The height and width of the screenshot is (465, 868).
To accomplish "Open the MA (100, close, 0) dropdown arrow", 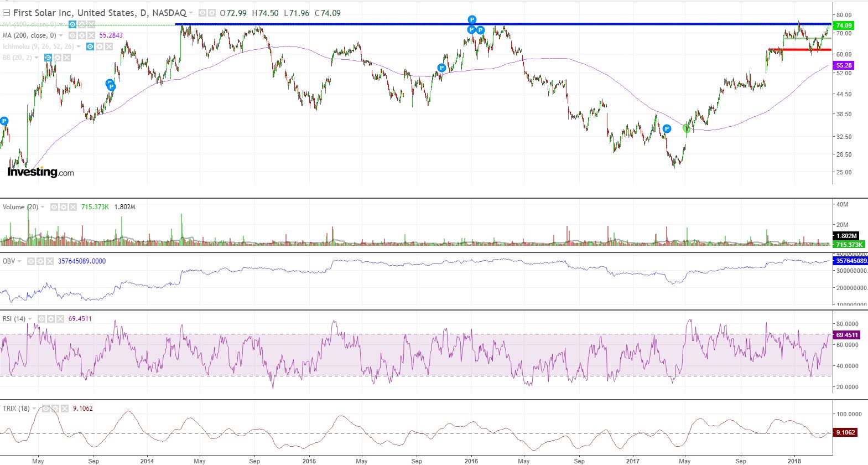I will [x=61, y=24].
